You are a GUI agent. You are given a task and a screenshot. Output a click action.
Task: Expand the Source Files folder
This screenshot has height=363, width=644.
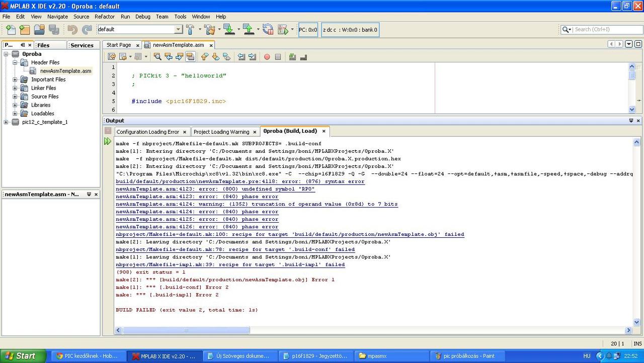[15, 97]
